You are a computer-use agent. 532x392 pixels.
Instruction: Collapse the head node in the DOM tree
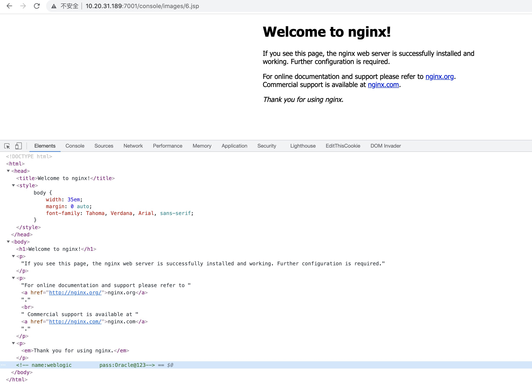pyautogui.click(x=8, y=171)
